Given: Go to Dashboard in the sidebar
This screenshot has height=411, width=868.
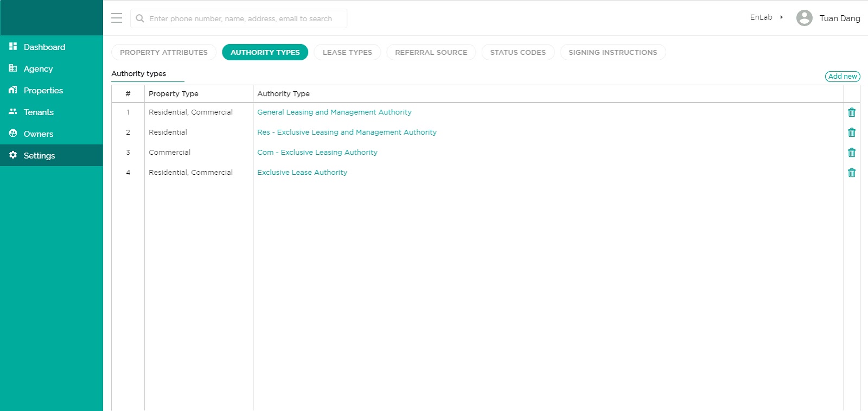Looking at the screenshot, I should tap(52, 47).
